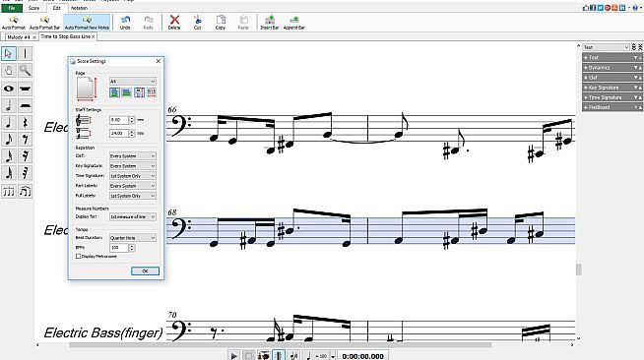644x360 pixels.
Task: Select the arrow pointer tool
Action: click(9, 54)
